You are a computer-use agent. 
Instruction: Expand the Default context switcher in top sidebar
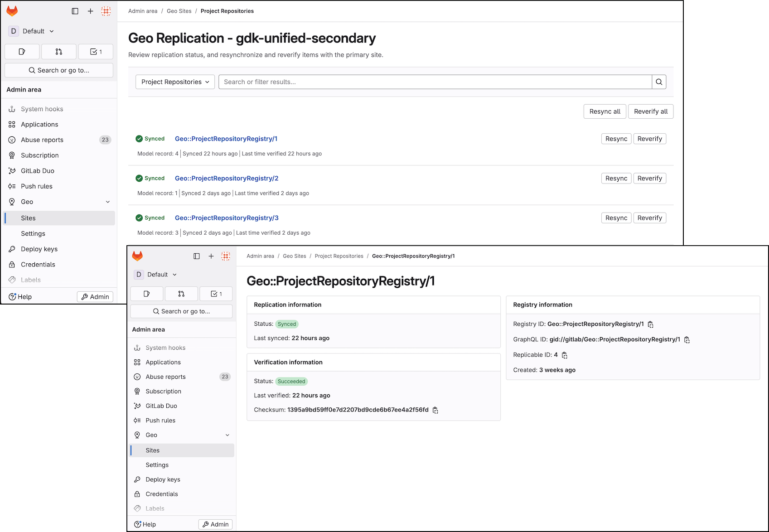point(32,31)
